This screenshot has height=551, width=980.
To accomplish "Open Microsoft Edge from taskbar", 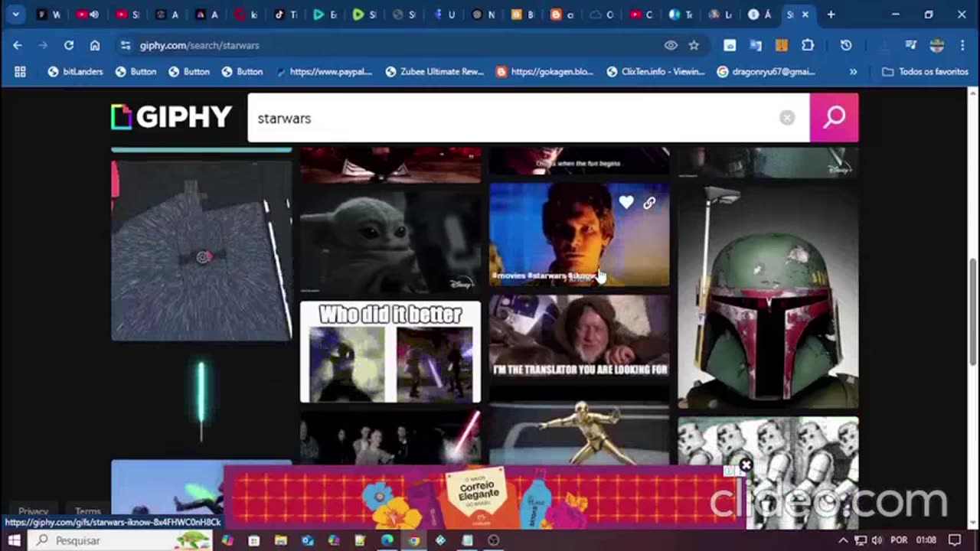I will 387,540.
